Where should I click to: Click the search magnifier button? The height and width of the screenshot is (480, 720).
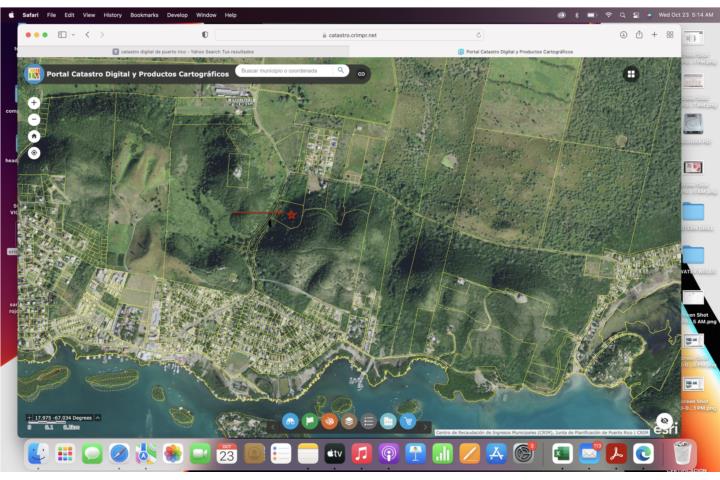(x=340, y=71)
